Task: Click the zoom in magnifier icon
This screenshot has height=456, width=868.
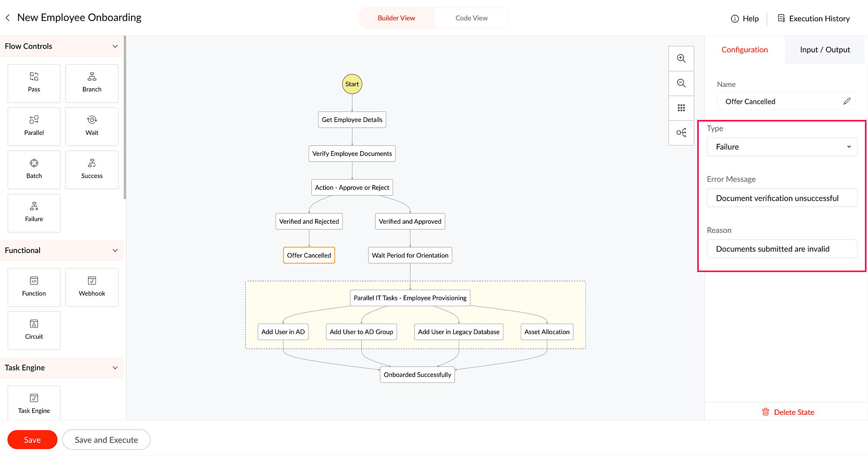Action: 681,59
